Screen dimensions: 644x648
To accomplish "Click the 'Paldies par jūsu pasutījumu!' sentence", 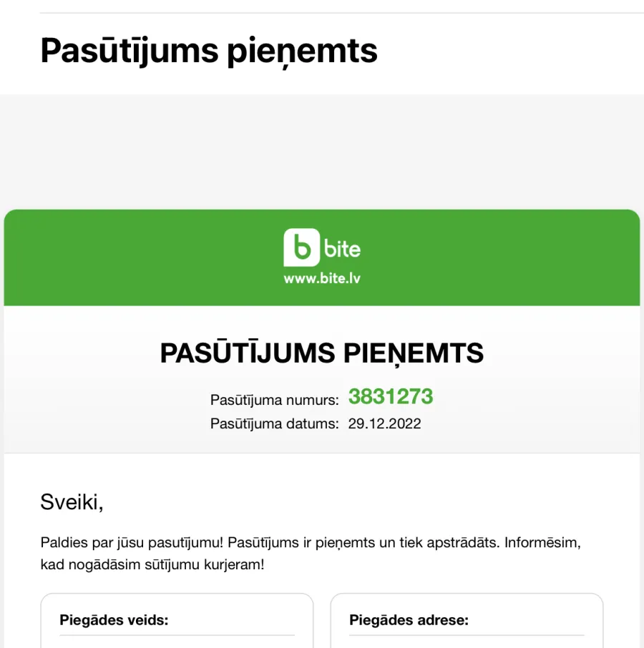I will coord(132,543).
